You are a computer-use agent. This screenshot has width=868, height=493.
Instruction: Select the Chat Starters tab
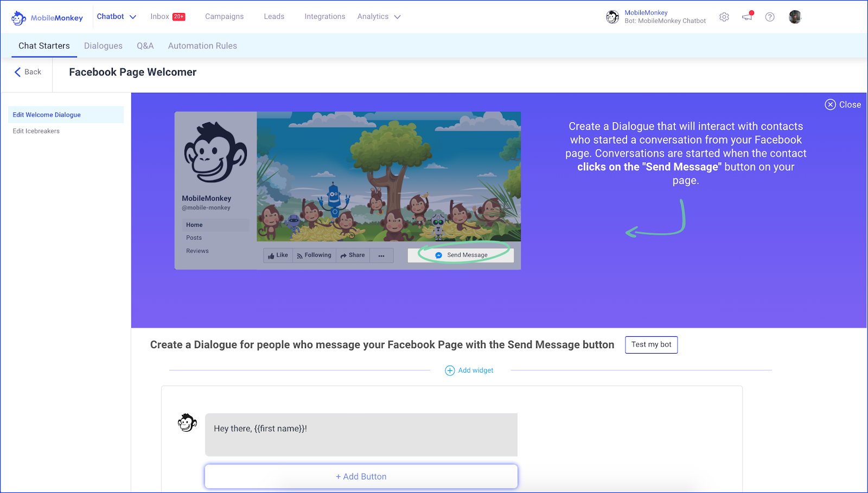[x=44, y=46]
